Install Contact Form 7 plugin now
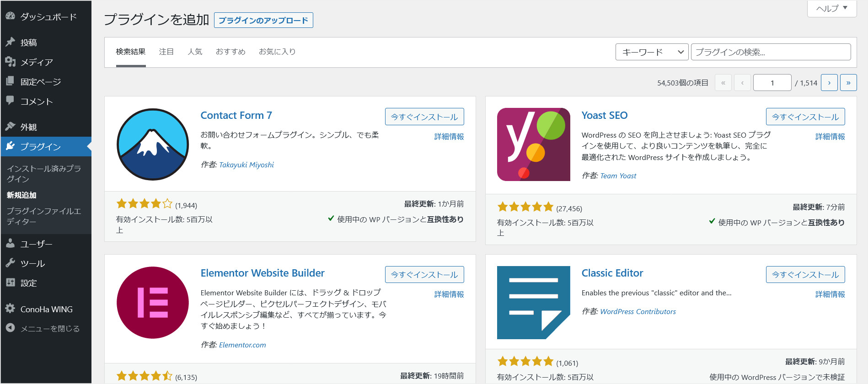The width and height of the screenshot is (868, 384). 424,117
